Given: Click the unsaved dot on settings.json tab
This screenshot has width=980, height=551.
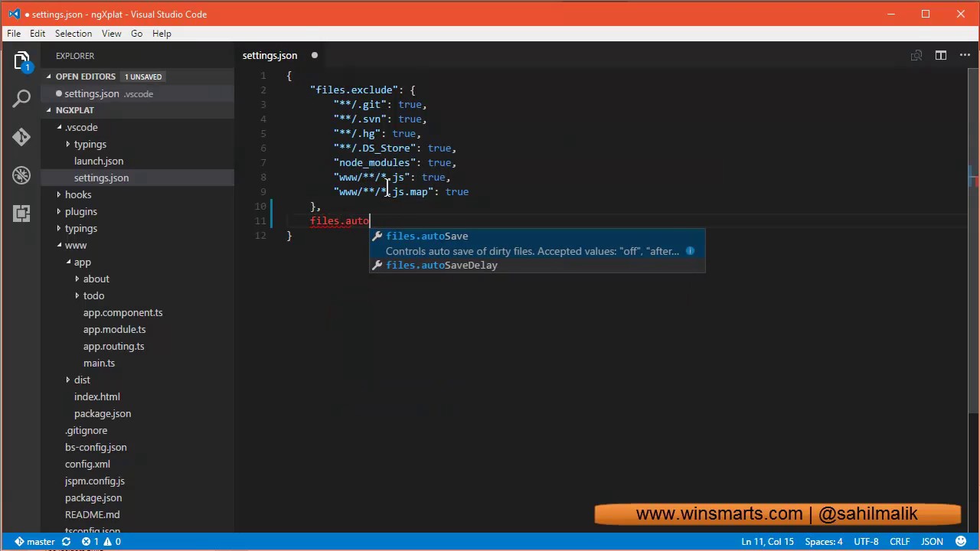Looking at the screenshot, I should [314, 55].
